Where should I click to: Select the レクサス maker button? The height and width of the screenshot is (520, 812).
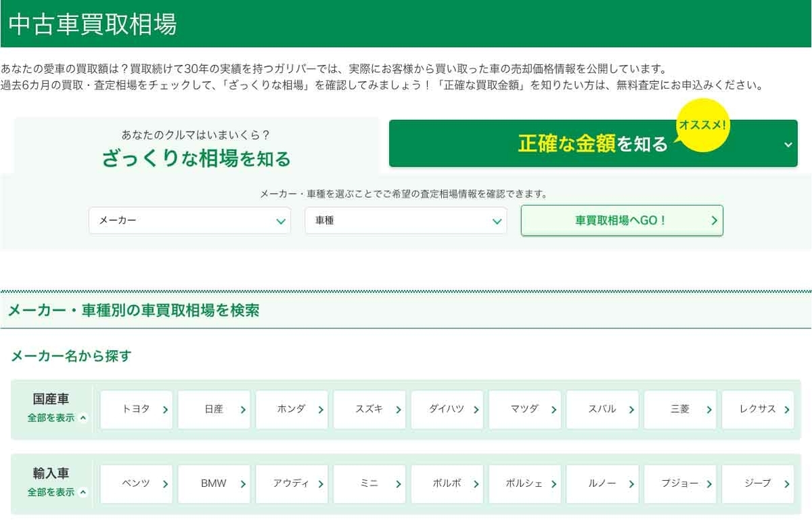[x=758, y=410]
